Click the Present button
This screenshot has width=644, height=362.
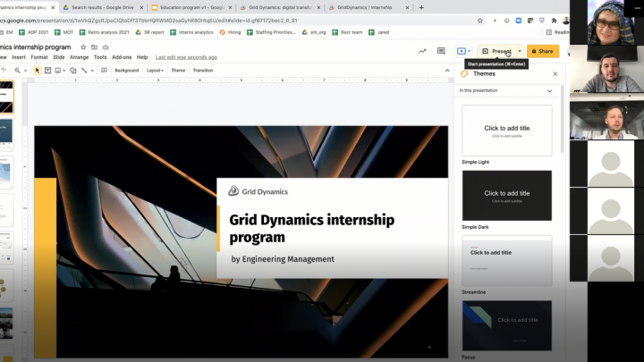tap(497, 51)
